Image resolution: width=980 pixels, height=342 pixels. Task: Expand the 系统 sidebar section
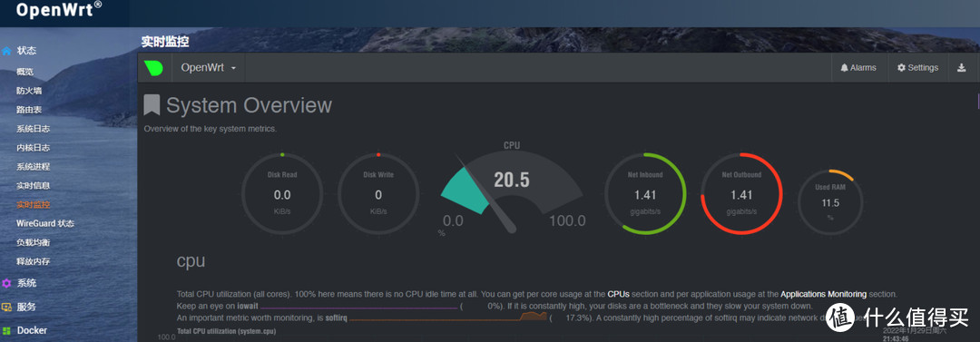[26, 283]
